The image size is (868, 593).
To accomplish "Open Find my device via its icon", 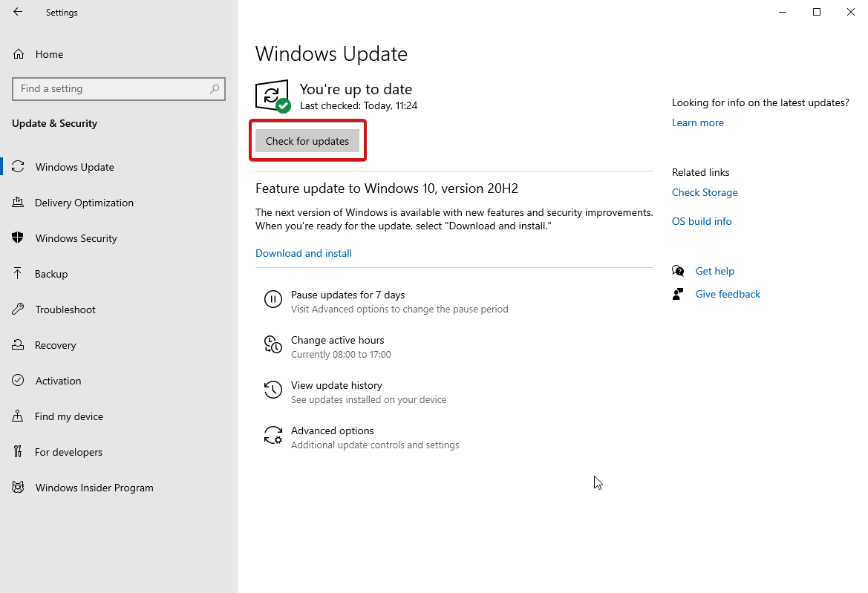I will click(x=18, y=416).
